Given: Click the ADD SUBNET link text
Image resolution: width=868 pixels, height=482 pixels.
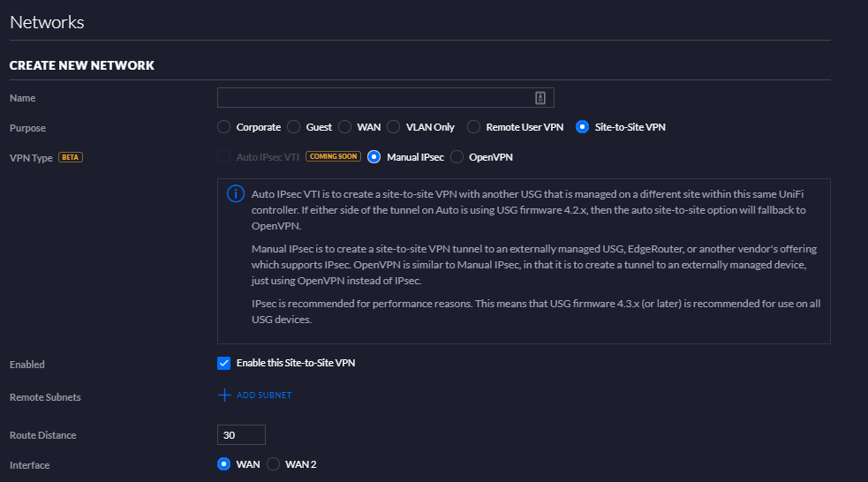Looking at the screenshot, I should pos(264,395).
